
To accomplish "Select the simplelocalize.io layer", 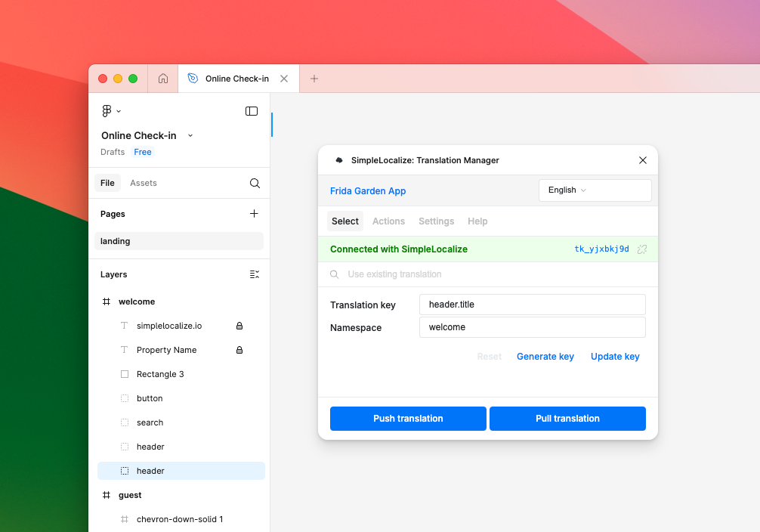I will pos(181,326).
